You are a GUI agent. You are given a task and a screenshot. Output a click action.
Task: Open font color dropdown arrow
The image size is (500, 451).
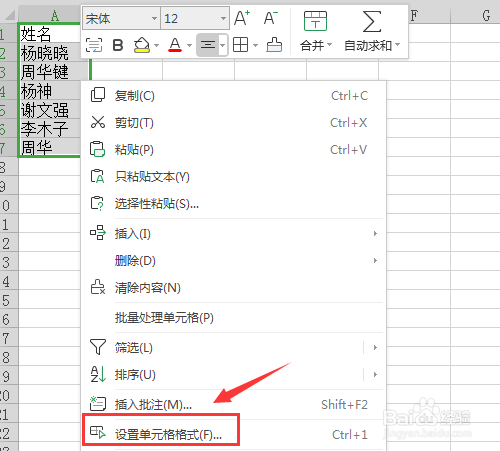[189, 45]
